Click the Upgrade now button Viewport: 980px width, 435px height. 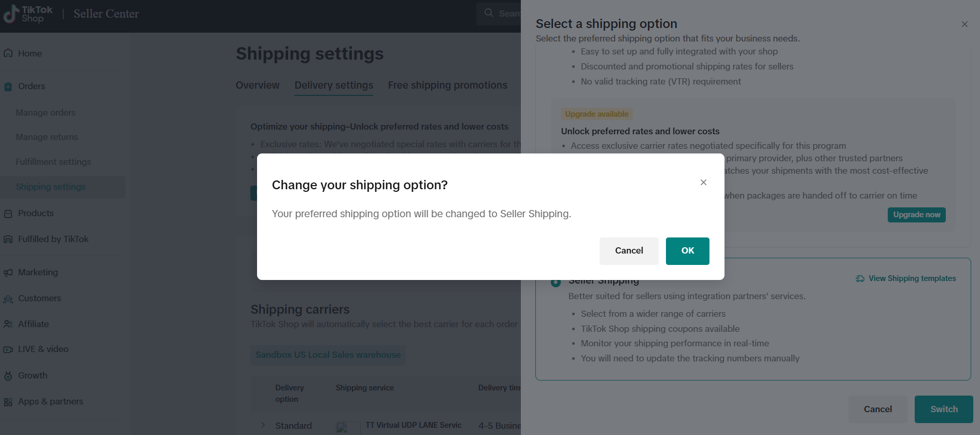click(917, 215)
